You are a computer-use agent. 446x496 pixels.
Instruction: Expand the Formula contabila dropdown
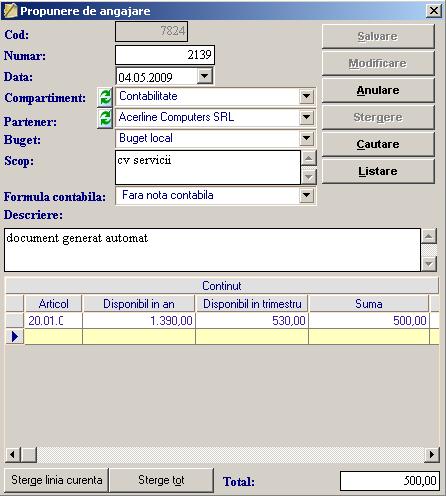[x=306, y=195]
